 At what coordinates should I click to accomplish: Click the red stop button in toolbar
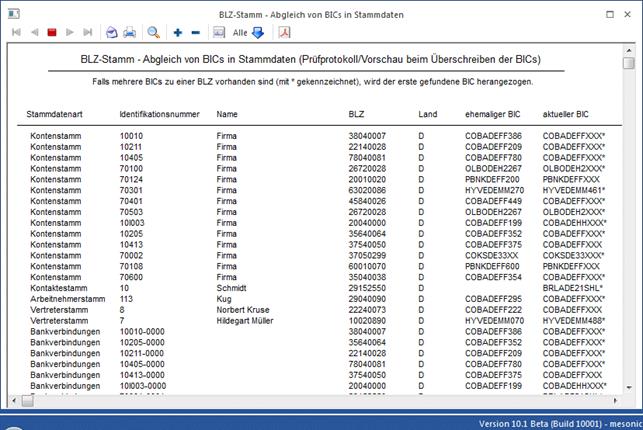(x=52, y=32)
